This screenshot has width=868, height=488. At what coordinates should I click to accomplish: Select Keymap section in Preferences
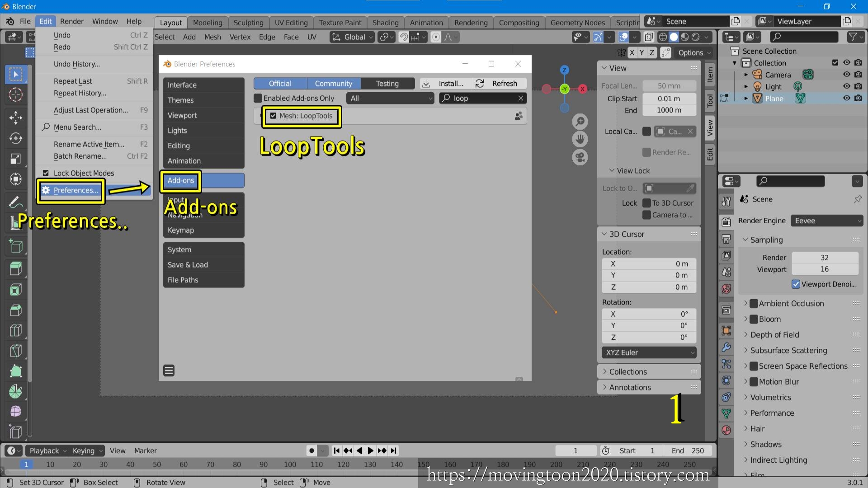(x=203, y=230)
